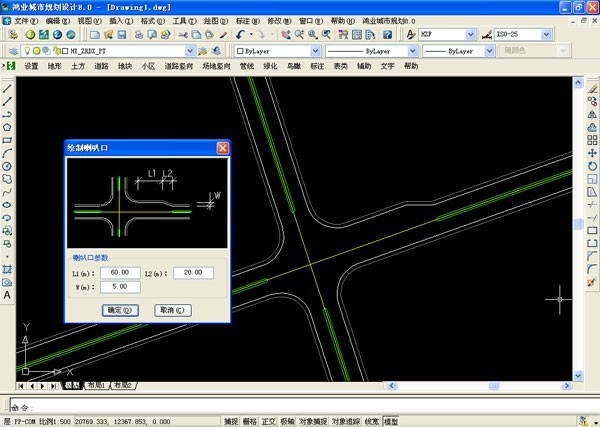
Task: Toggle 捕捉 snap mode in status bar
Action: click(x=231, y=422)
